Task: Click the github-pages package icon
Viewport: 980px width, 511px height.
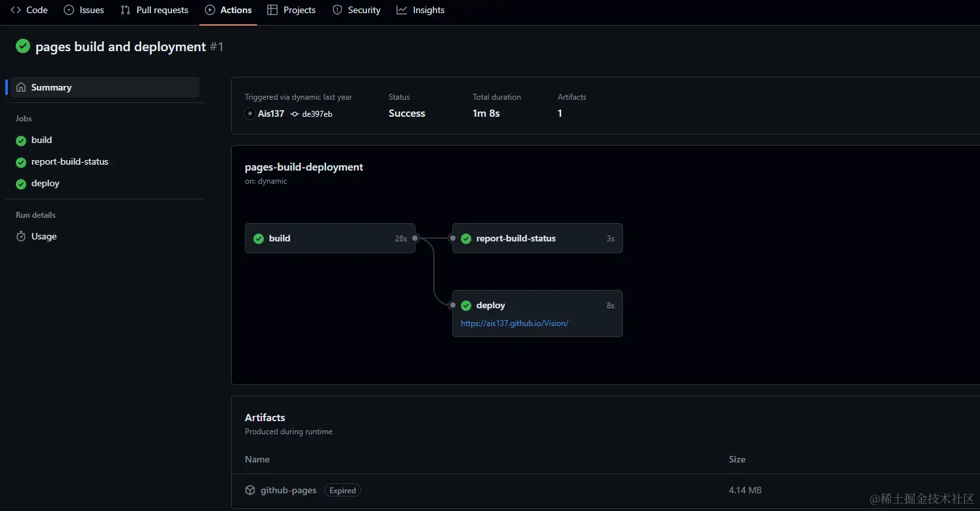Action: click(250, 490)
